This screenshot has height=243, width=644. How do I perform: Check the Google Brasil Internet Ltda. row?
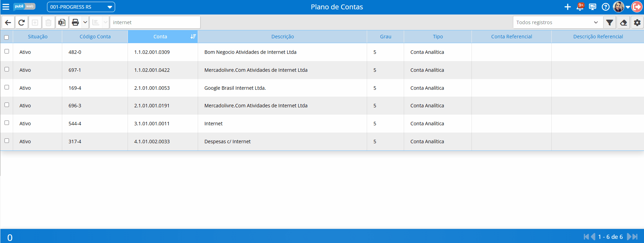tap(7, 87)
